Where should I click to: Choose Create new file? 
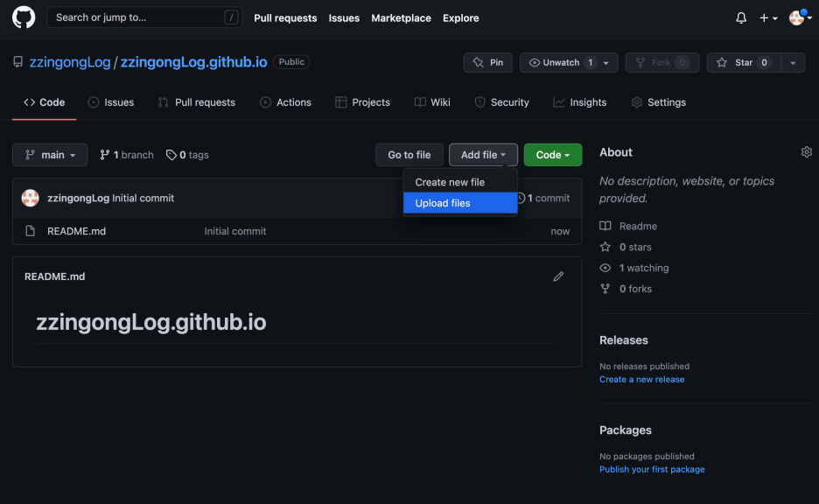[x=460, y=182]
